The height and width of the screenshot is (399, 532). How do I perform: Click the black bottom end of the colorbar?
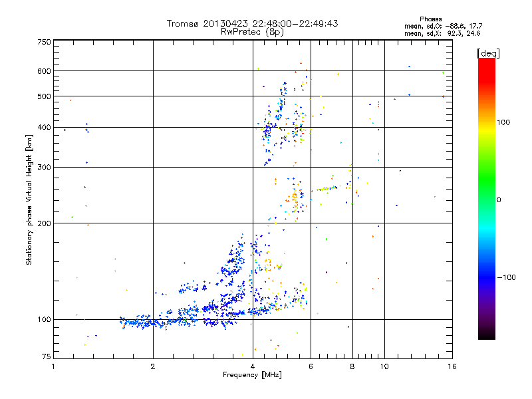point(487,336)
